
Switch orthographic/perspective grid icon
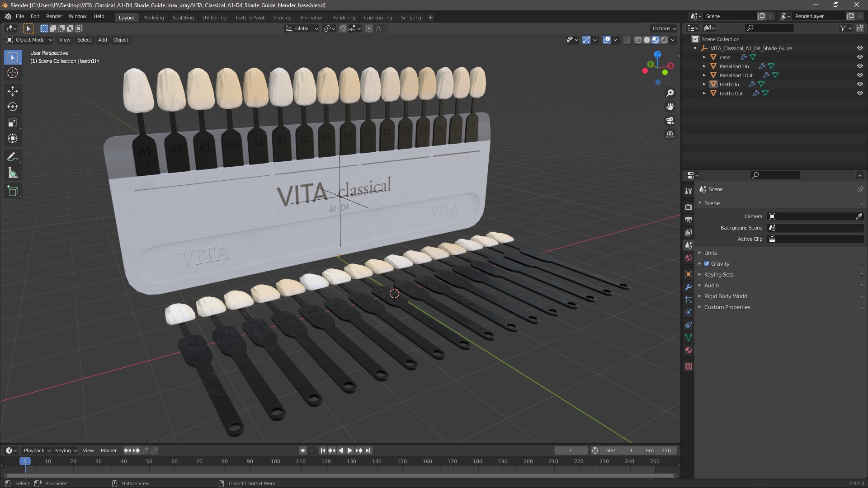[x=670, y=135]
